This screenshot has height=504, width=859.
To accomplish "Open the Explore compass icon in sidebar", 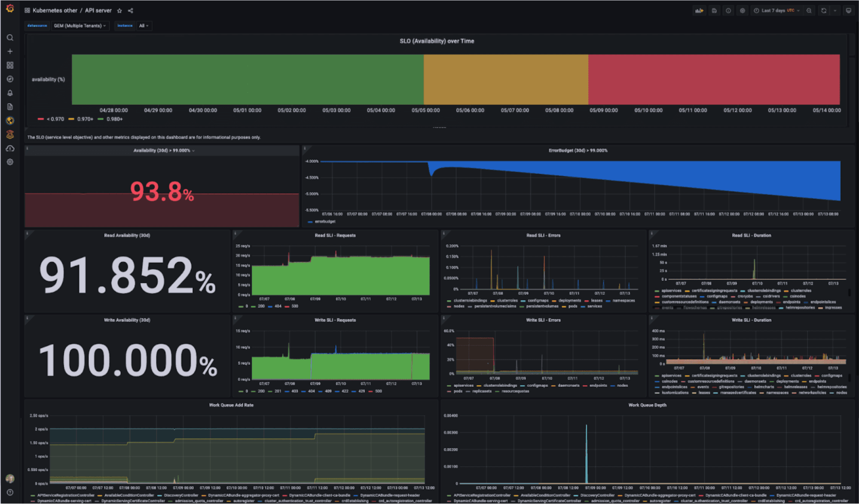I will pyautogui.click(x=10, y=79).
